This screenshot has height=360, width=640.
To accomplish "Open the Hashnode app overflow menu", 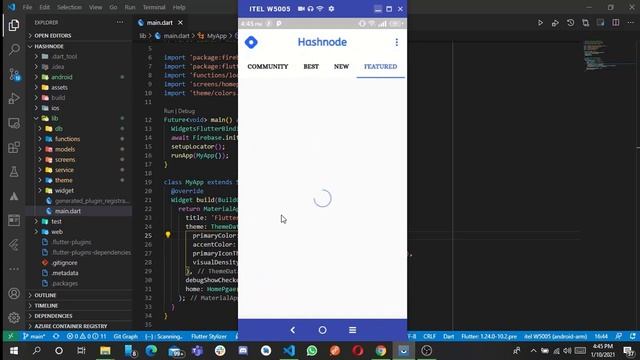I will tap(396, 42).
